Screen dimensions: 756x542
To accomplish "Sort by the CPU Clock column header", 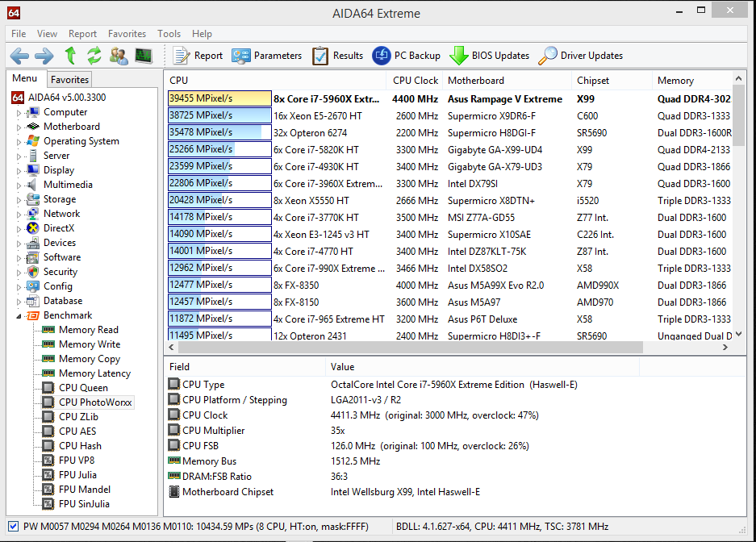I will [x=416, y=81].
